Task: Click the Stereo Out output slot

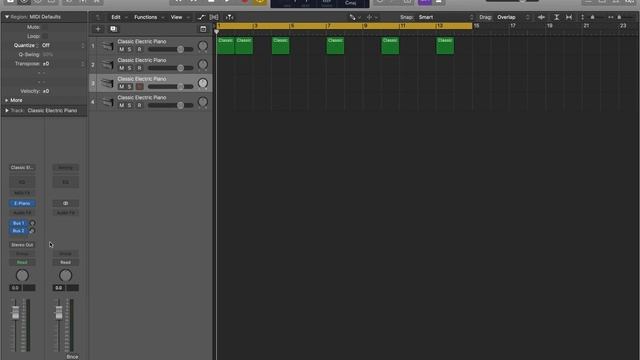Action: coord(22,245)
